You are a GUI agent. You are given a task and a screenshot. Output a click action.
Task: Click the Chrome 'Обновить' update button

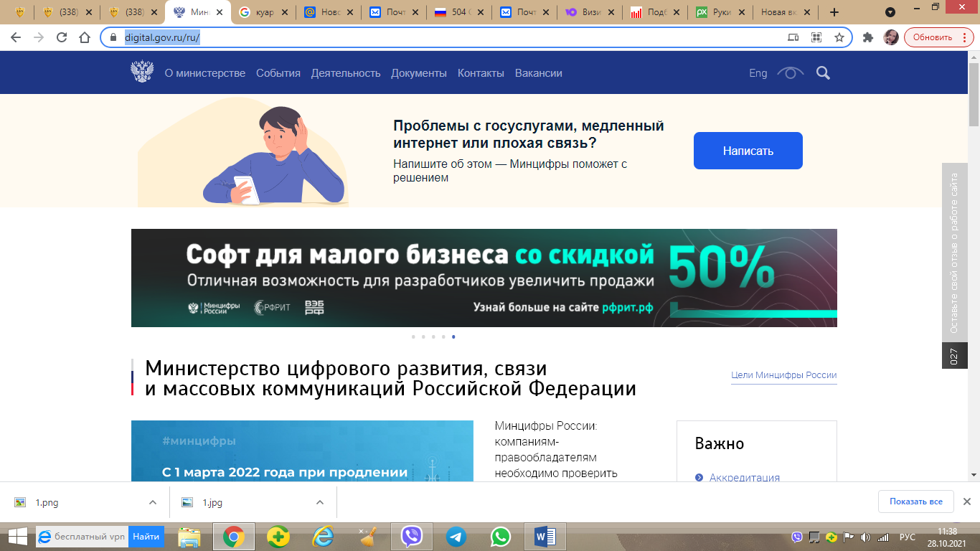tap(938, 37)
